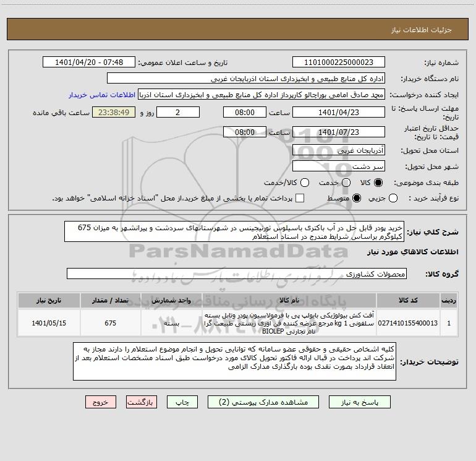Click the price validity date 1401/07/23

pyautogui.click(x=339, y=132)
